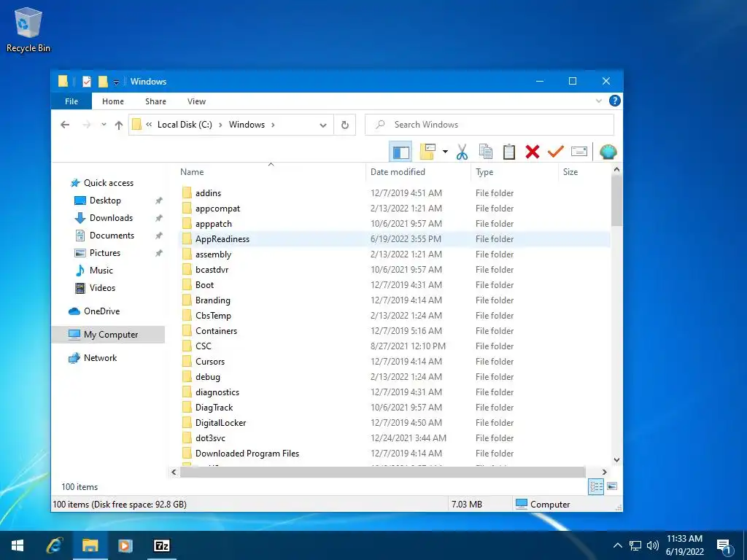
Task: Sort by the Name column header
Action: (x=192, y=172)
